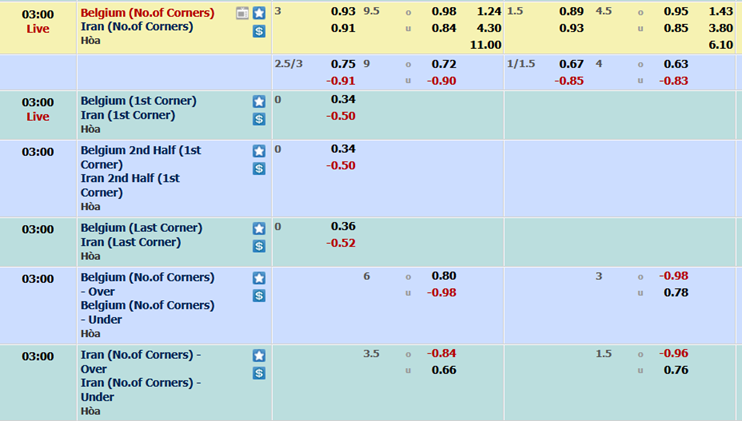
Task: Select 1X2 odds 1.24
Action: 489,11
